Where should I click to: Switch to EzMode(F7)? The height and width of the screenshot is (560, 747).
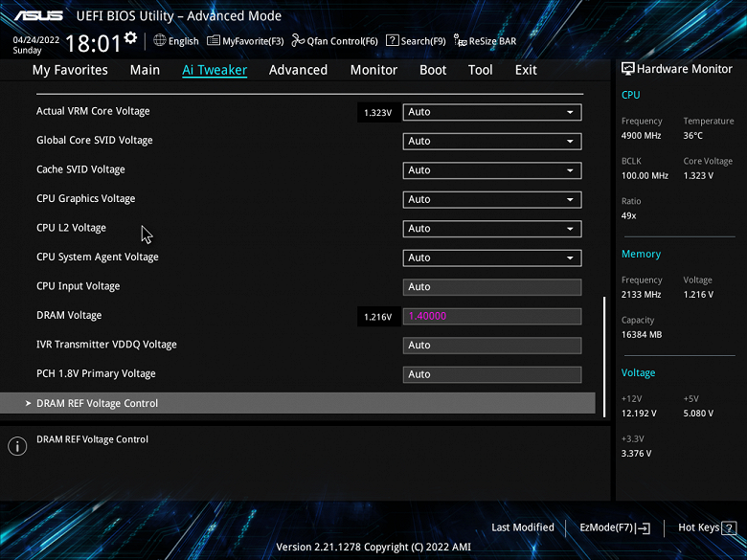[x=615, y=527]
